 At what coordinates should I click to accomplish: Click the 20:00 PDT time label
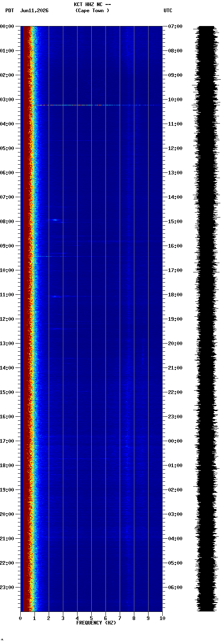7,514
